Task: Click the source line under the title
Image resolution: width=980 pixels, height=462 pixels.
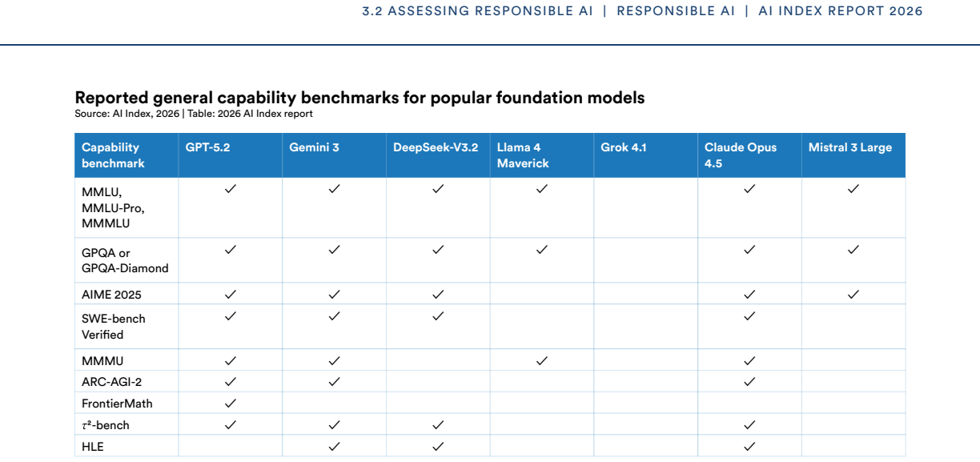Action: coord(194,114)
